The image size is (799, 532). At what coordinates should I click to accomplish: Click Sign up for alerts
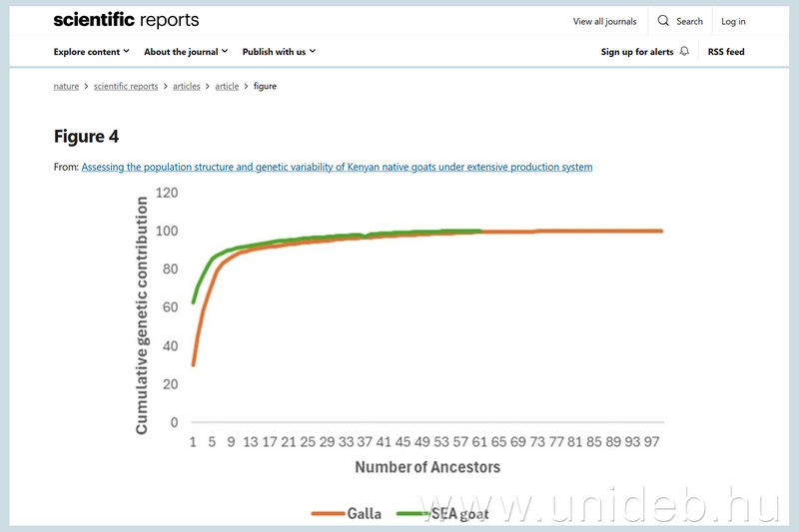point(637,52)
